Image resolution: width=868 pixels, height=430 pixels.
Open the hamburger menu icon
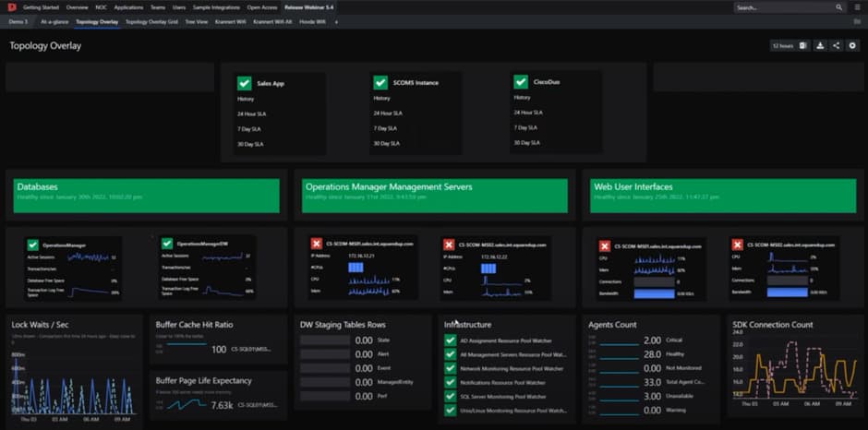(858, 7)
